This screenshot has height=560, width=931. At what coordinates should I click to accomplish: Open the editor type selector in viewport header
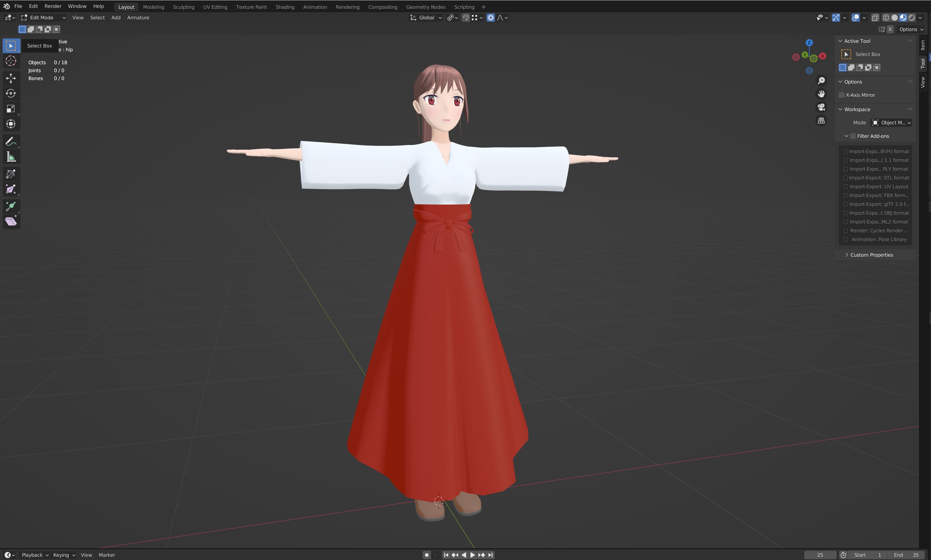[10, 18]
